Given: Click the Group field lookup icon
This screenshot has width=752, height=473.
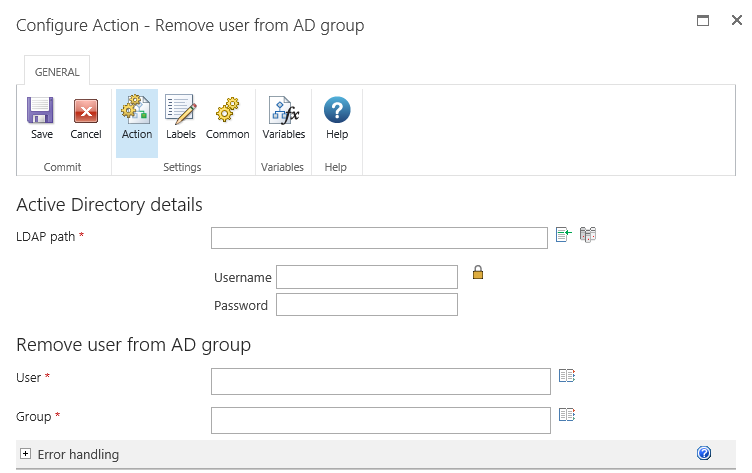Looking at the screenshot, I should 567,414.
